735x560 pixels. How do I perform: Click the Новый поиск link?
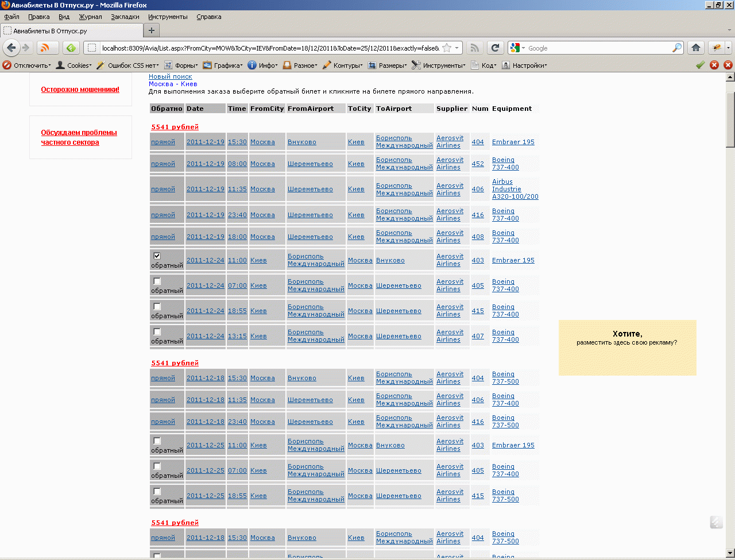pos(171,76)
